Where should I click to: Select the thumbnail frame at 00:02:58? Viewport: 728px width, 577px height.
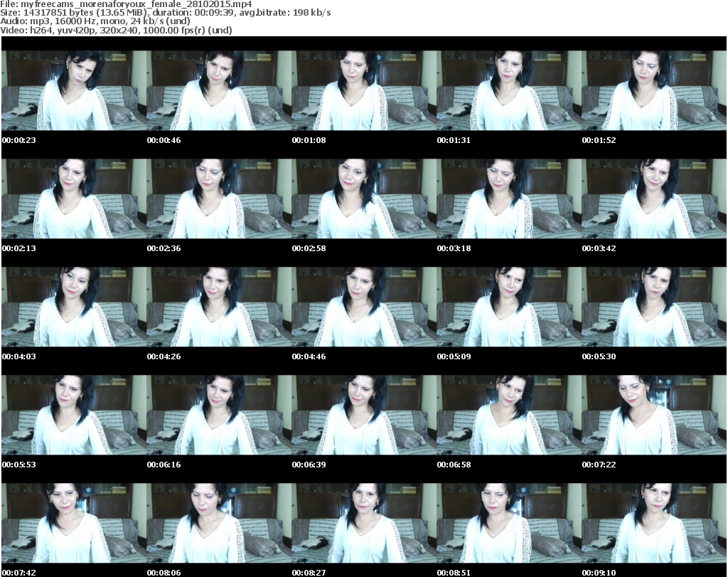tap(364, 198)
